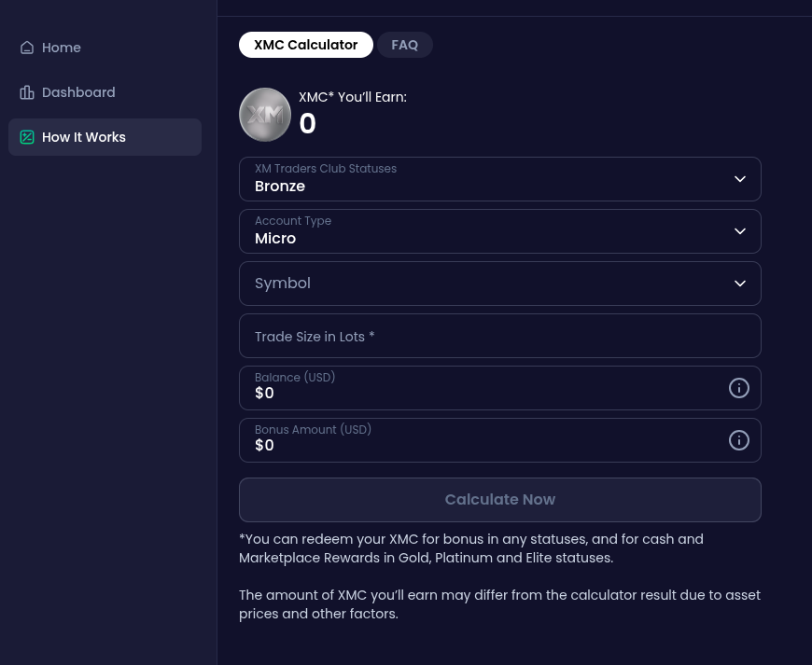Click the Symbol dropdown chevron

tap(740, 284)
